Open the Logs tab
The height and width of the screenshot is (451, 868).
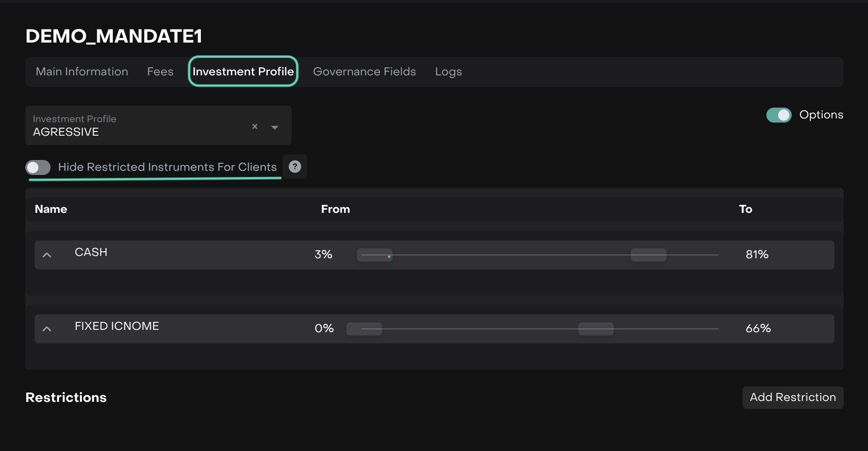point(448,72)
